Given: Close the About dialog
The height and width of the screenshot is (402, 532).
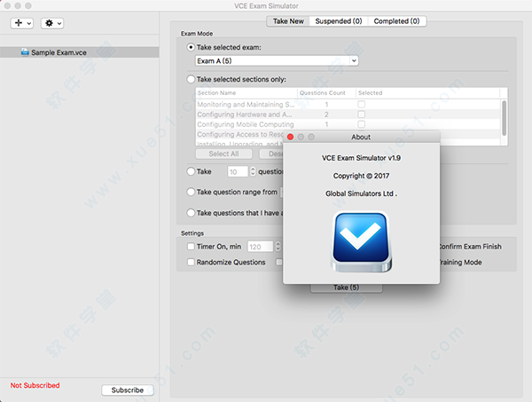Looking at the screenshot, I should coord(291,137).
